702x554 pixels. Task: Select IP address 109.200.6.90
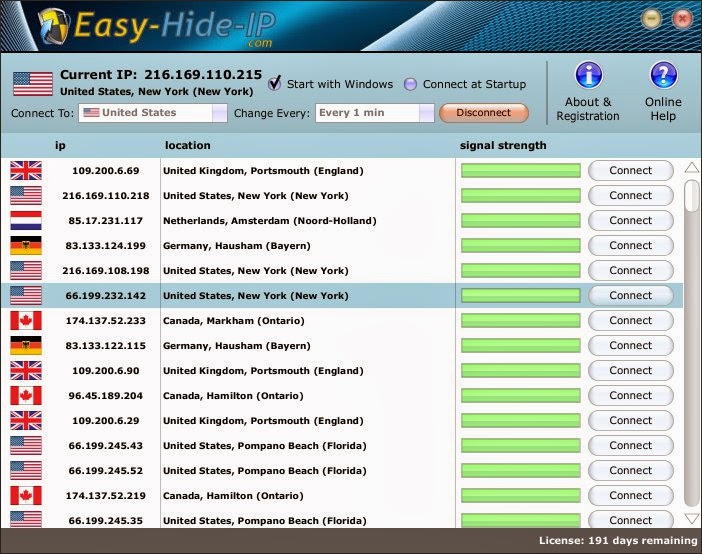point(106,371)
